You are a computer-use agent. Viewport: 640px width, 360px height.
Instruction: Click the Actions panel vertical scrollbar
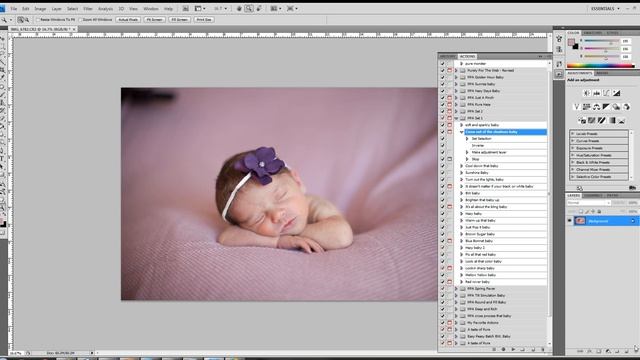(549, 194)
